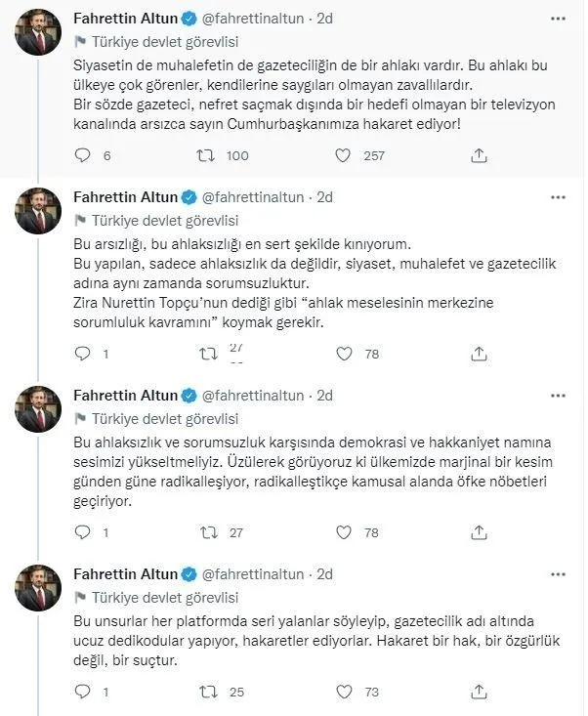The width and height of the screenshot is (588, 716).
Task: Share the second tweet mentioning Nurettin Topçu
Action: tap(479, 354)
